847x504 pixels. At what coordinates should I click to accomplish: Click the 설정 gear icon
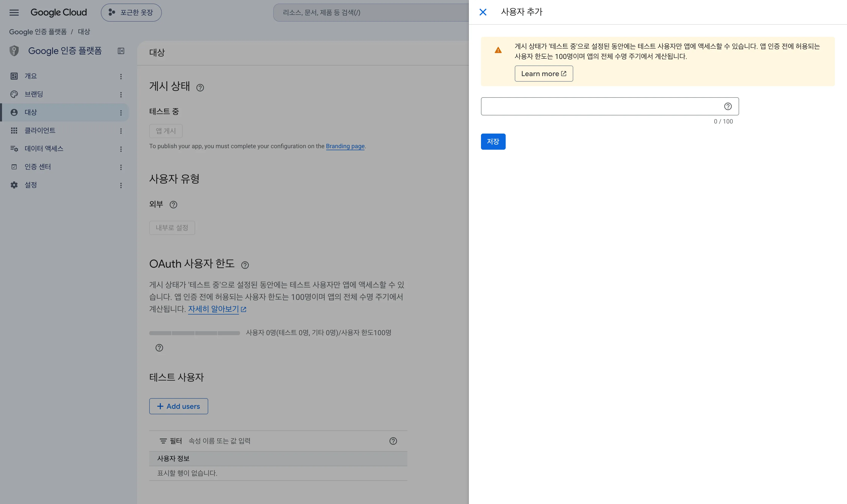[x=14, y=185]
